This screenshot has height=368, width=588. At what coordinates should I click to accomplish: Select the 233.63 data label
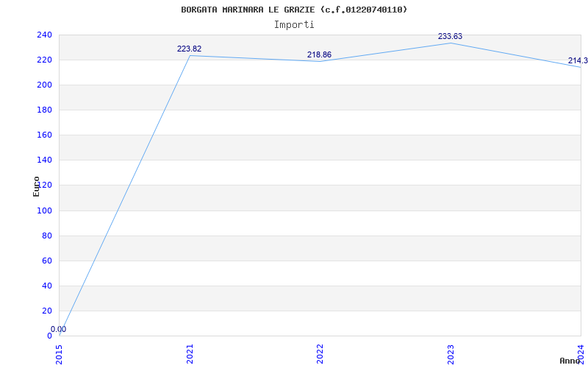click(x=450, y=36)
